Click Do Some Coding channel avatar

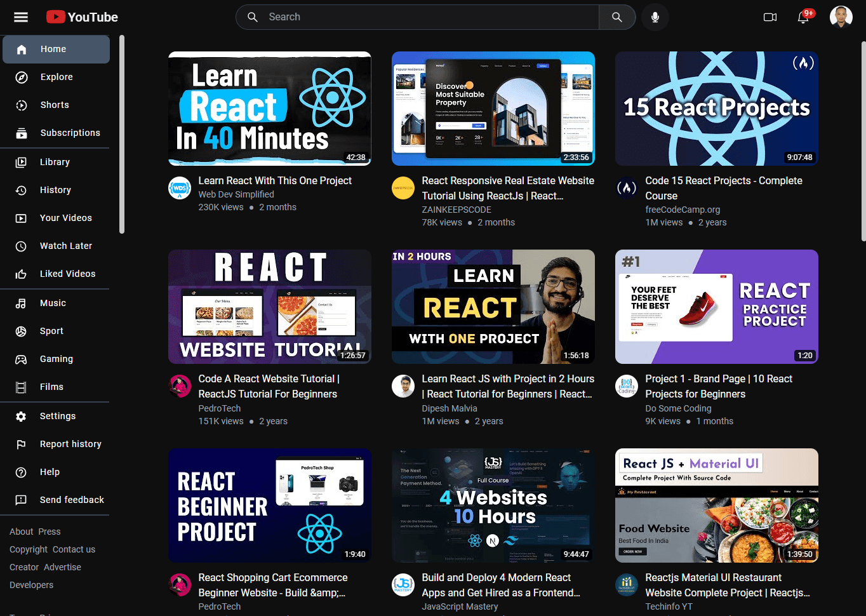pyautogui.click(x=627, y=386)
